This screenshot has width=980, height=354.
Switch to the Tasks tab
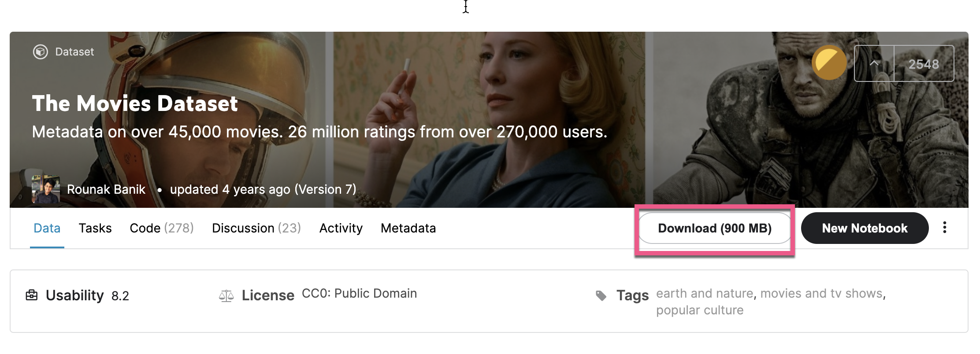tap(95, 228)
